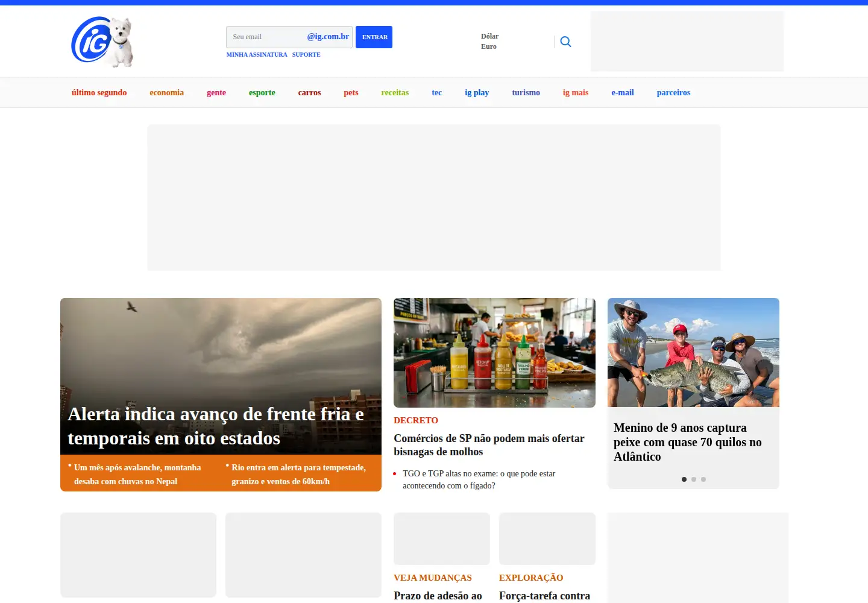
Task: Open the 'TGO e TGP altas no exame' link
Action: click(479, 479)
